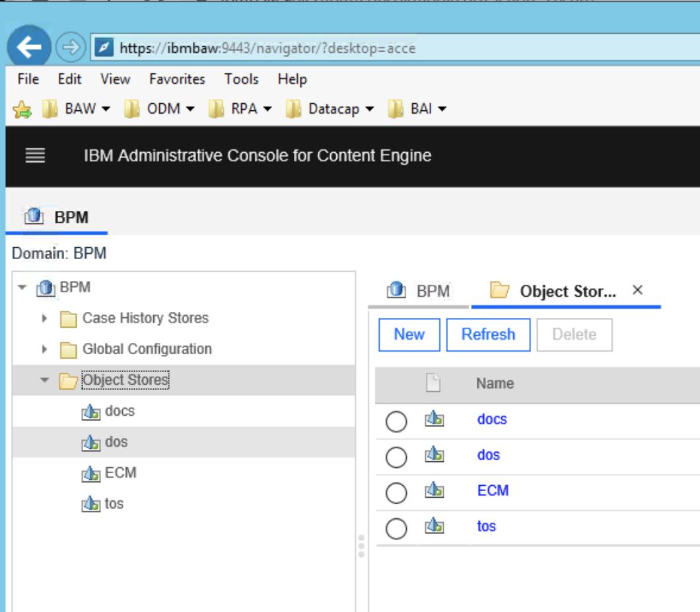700x612 pixels.
Task: Click the Datacap favorites folder icon
Action: [x=294, y=109]
